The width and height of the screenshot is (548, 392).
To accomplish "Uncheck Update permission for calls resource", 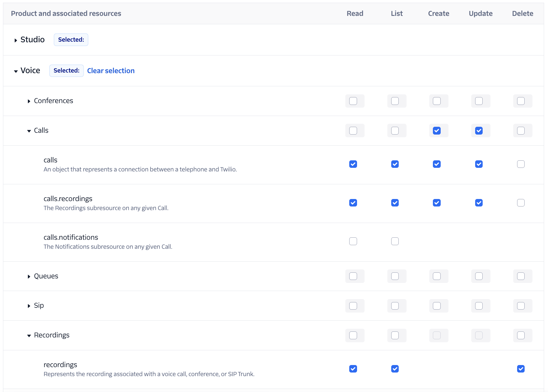I will coord(479,164).
